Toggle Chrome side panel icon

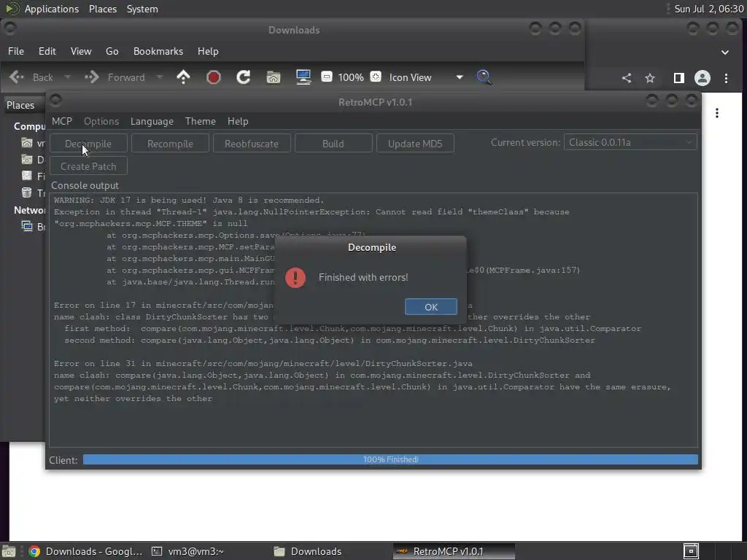tap(679, 78)
